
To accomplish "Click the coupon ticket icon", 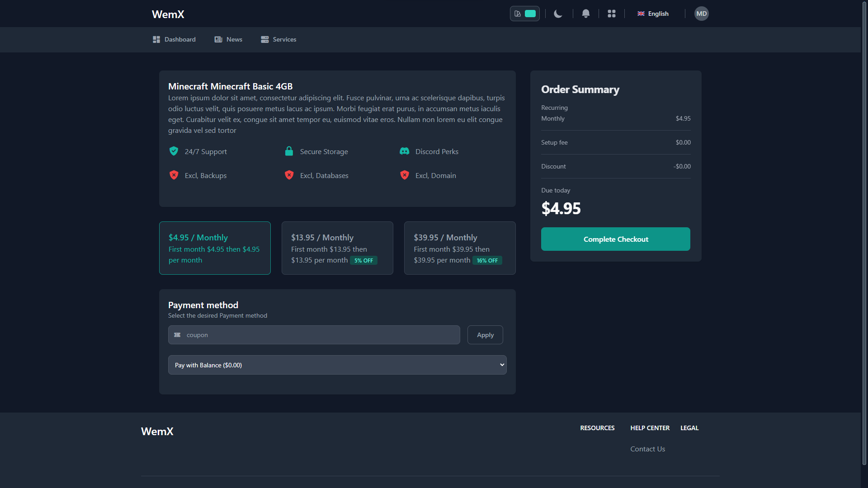I will pos(177,335).
